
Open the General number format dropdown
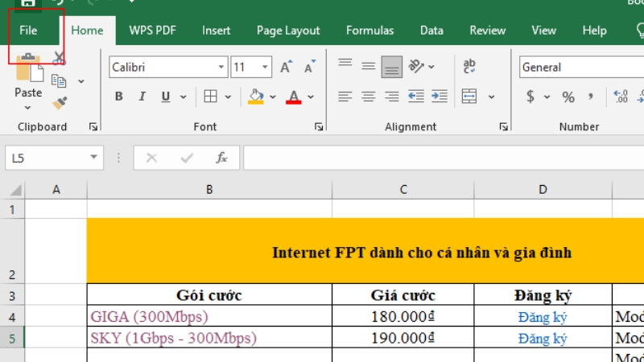pyautogui.click(x=580, y=68)
